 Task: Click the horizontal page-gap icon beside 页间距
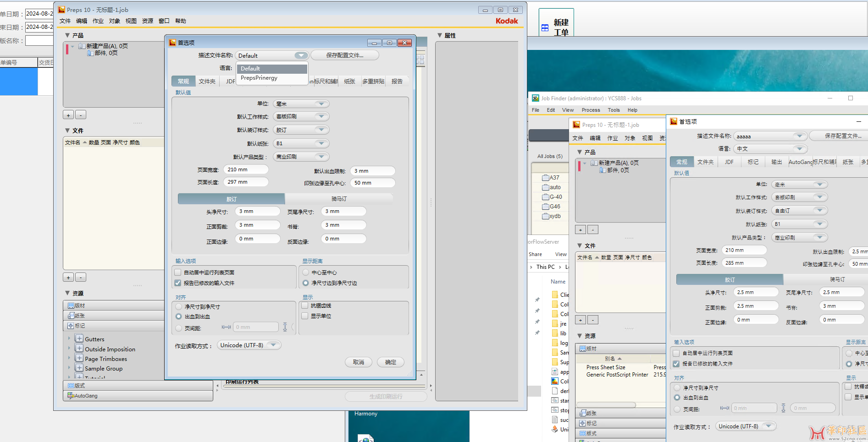226,327
